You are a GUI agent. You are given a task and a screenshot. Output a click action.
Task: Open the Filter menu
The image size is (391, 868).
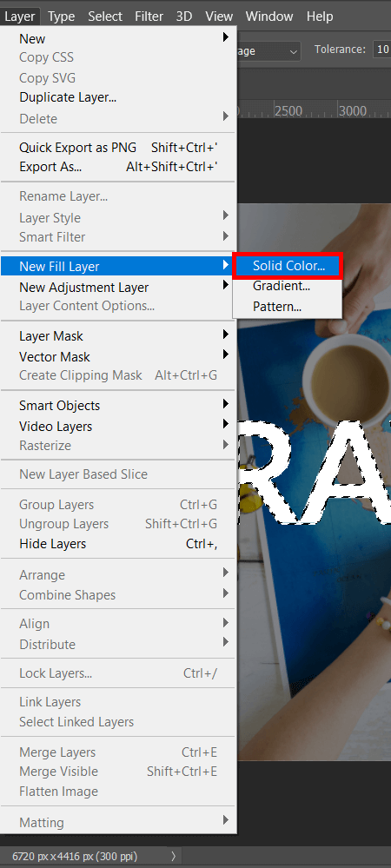[x=149, y=16]
